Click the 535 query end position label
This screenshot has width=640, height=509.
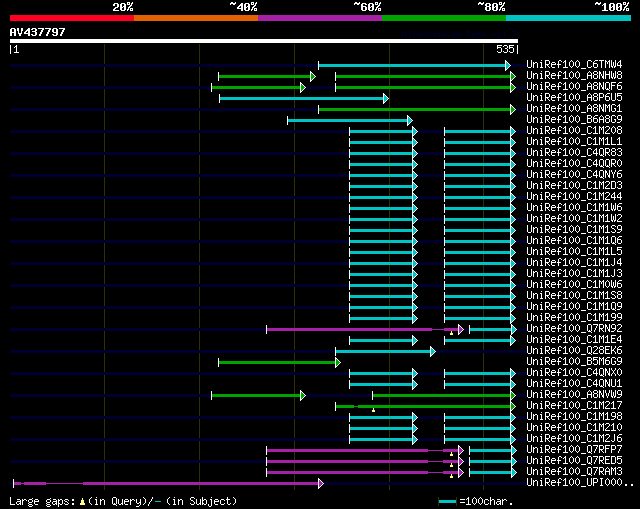[x=505, y=49]
